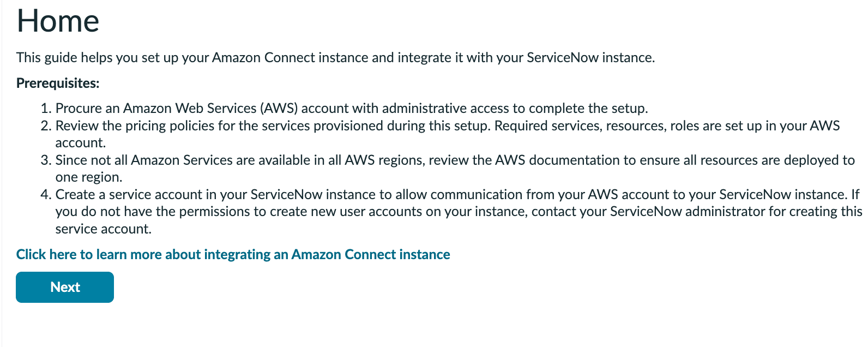Screen dimensions: 868x347
Task: Click the wrapped text 'one region.'
Action: [x=89, y=177]
